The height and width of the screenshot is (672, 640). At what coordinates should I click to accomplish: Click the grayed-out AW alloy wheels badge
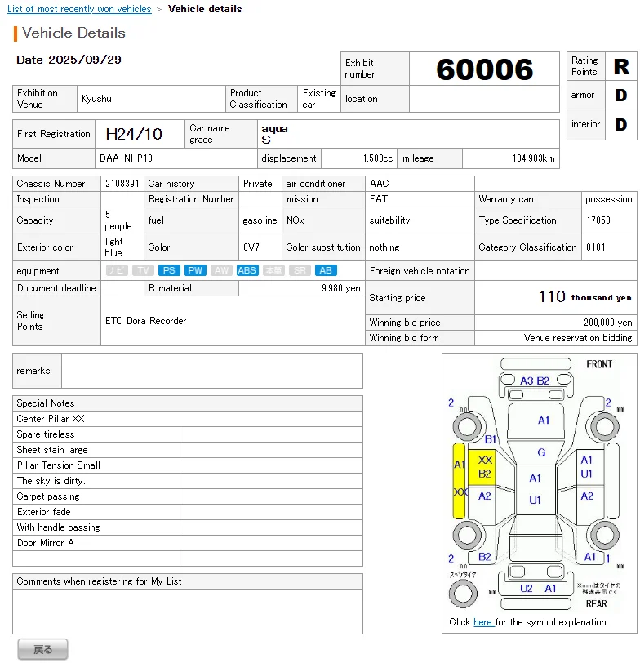(221, 270)
